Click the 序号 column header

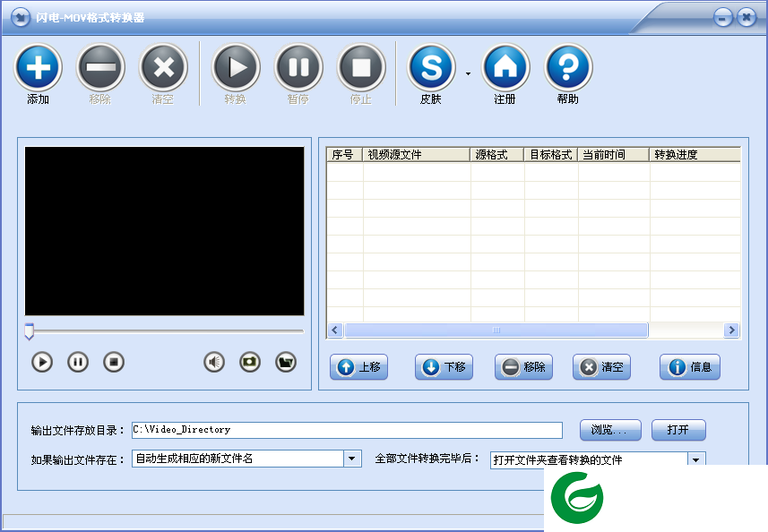click(344, 155)
